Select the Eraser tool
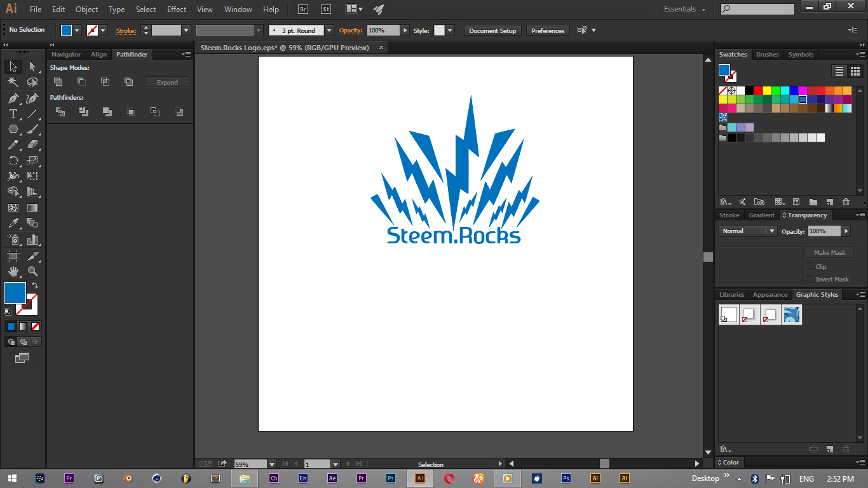868x488 pixels. pos(33,144)
